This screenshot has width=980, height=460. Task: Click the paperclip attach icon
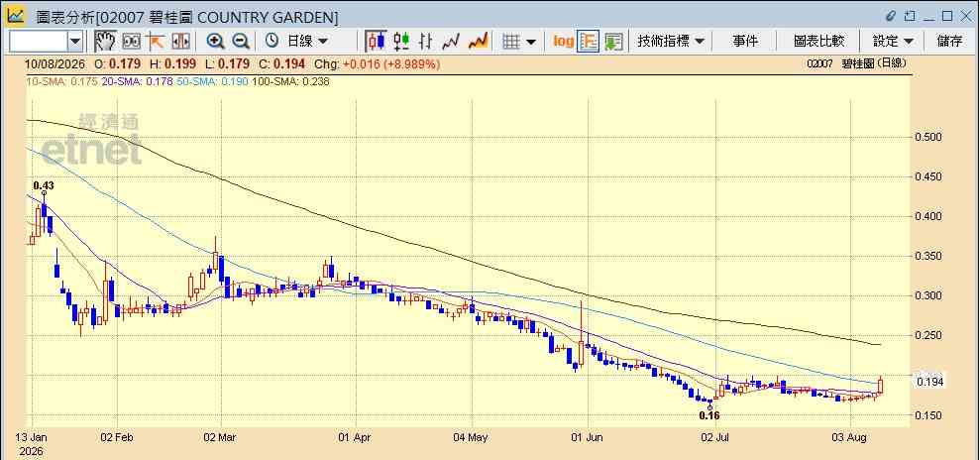(891, 16)
